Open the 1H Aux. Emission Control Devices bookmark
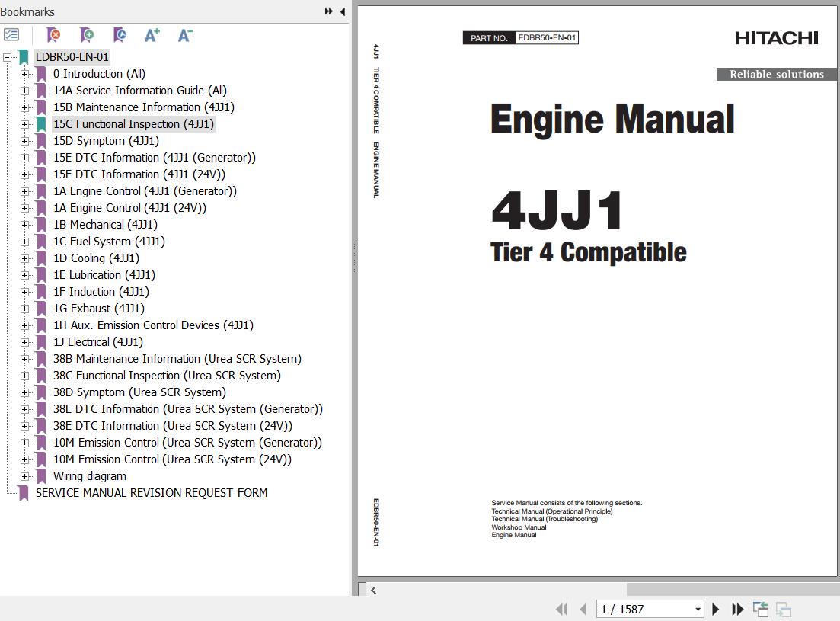The height and width of the screenshot is (621, 840). coord(153,325)
